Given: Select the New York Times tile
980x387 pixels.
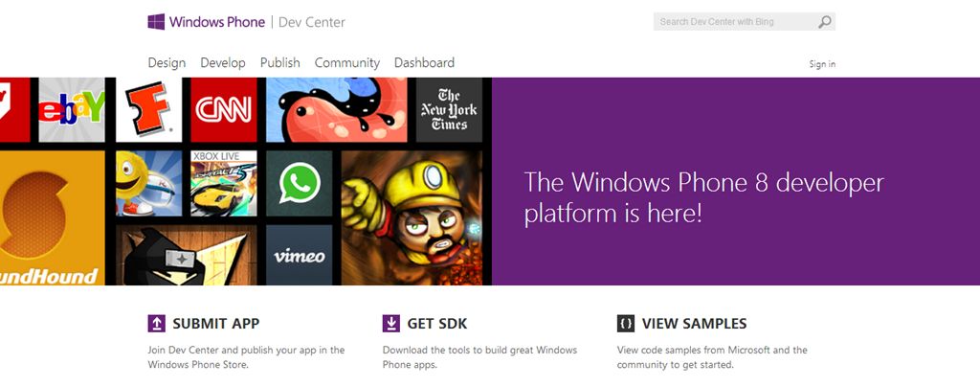Looking at the screenshot, I should tap(449, 108).
